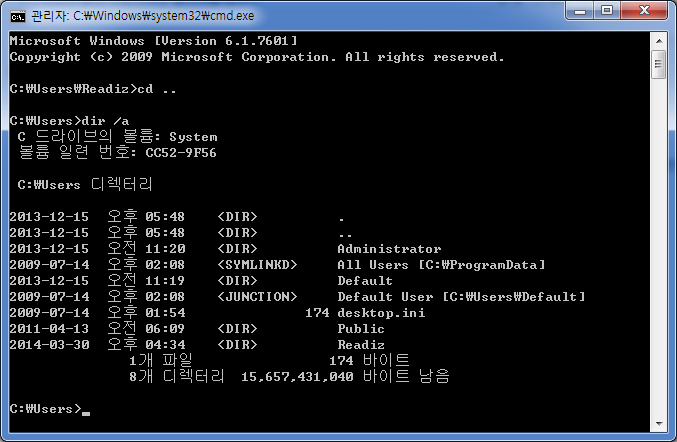Click the Copyright 2009 Microsoft Corporation line
The image size is (677, 442).
[x=257, y=57]
